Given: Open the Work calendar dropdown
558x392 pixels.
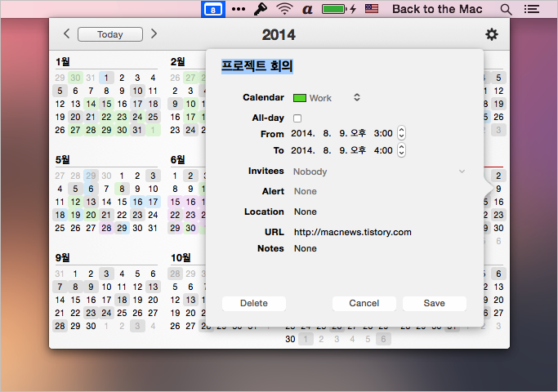Looking at the screenshot, I should tap(327, 98).
